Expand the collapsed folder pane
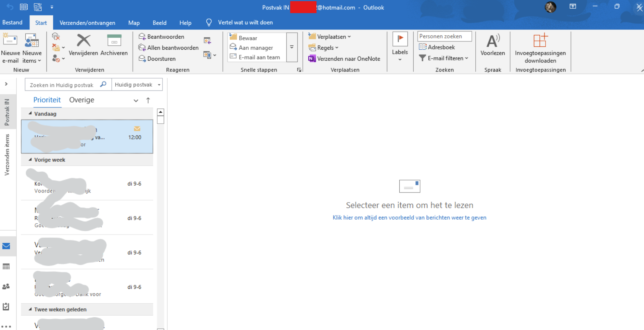This screenshot has height=330, width=644. point(6,84)
